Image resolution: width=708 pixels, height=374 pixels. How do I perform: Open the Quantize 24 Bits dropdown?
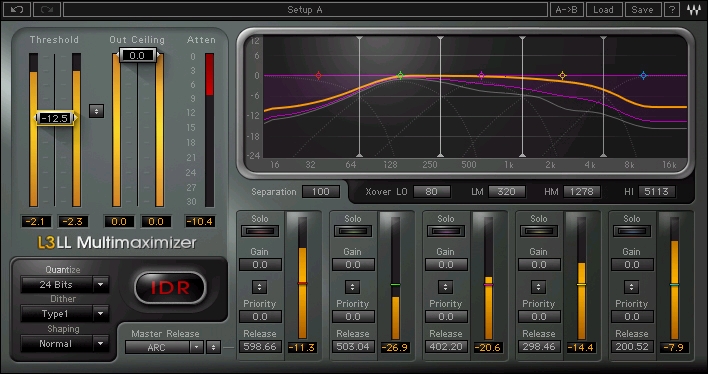coord(65,285)
